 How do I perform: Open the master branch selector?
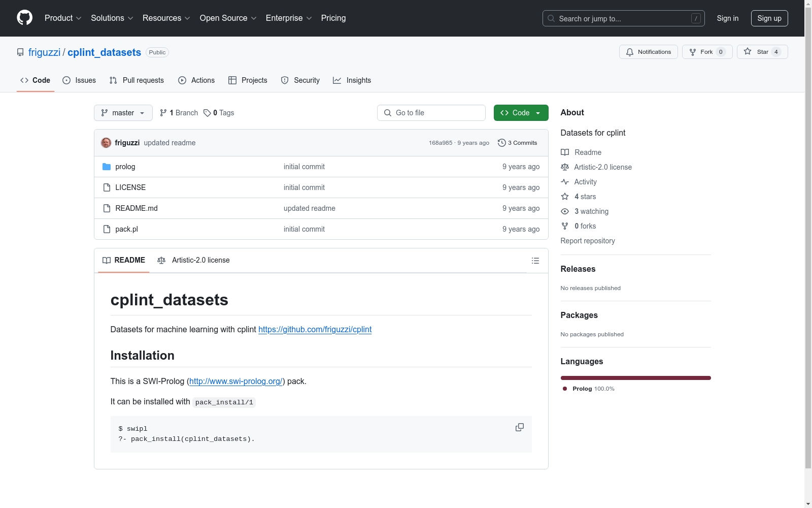pos(123,113)
